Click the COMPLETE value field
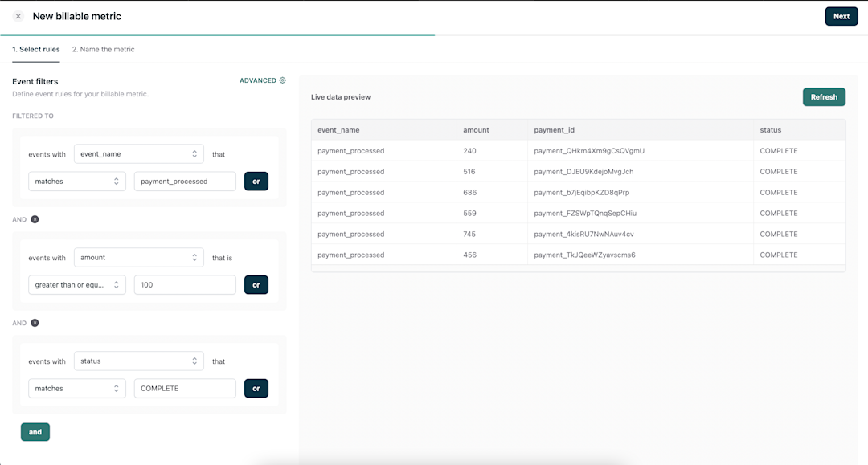The image size is (868, 465). click(x=185, y=388)
